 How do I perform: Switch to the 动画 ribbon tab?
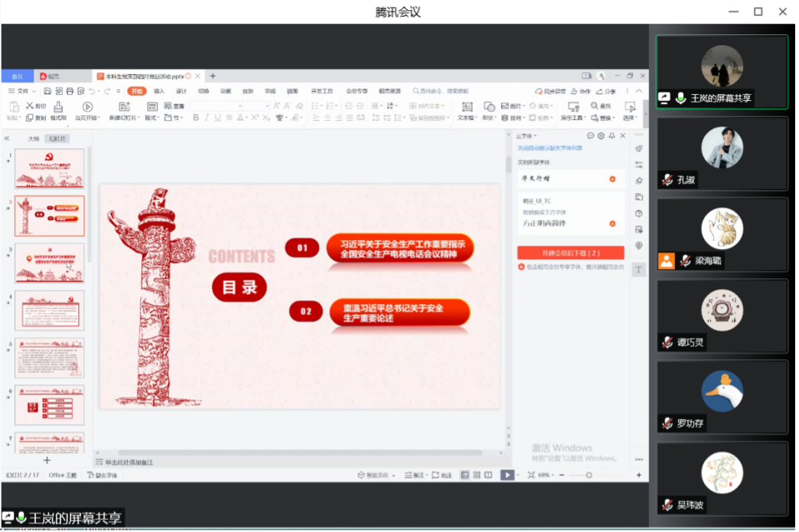coord(226,91)
